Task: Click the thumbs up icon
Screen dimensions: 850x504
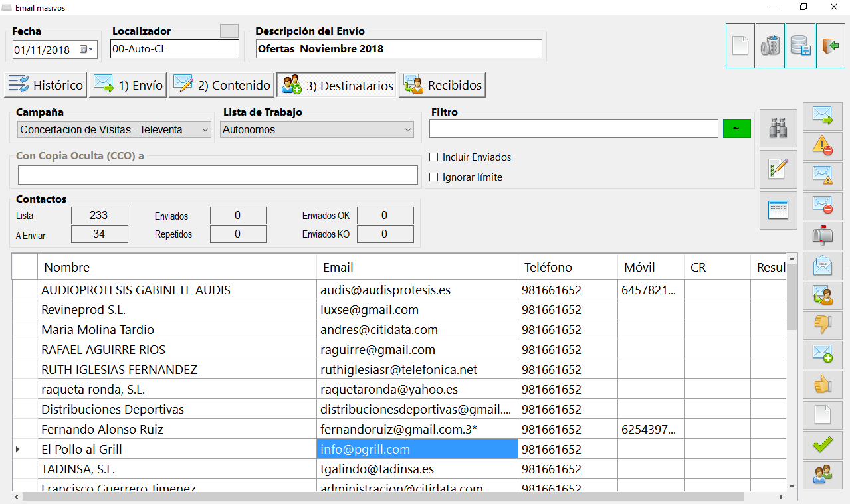Action: pos(823,386)
